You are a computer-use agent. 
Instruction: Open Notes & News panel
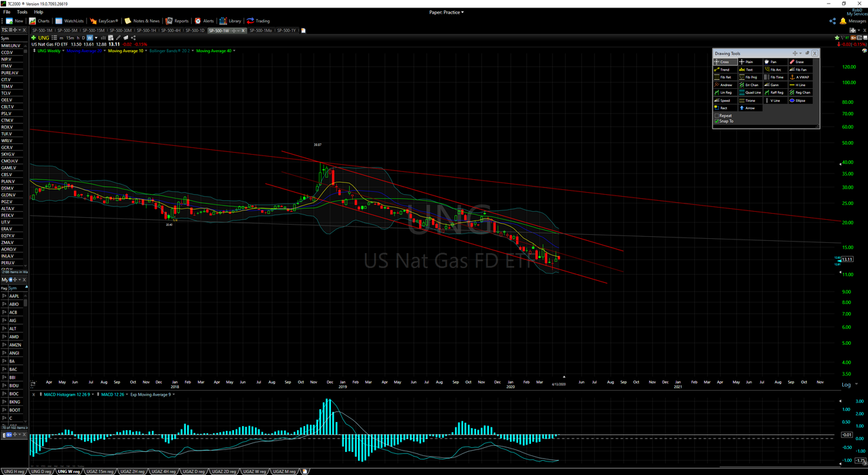[x=142, y=21]
